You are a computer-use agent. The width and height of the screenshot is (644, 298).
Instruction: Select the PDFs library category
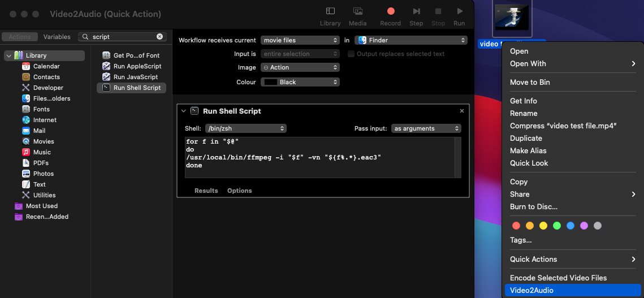coord(41,163)
